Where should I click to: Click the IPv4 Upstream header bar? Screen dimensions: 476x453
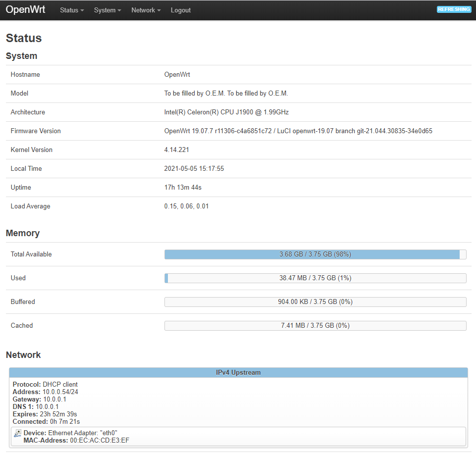point(238,373)
